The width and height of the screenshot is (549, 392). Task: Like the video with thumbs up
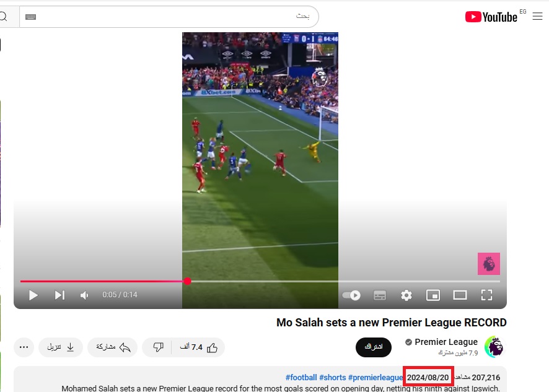point(198,347)
